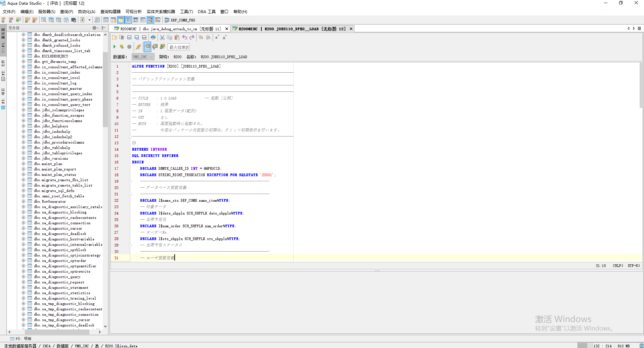The width and height of the screenshot is (644, 348).
Task: Open the server panel gear settings dropdown
Action: (95, 28)
